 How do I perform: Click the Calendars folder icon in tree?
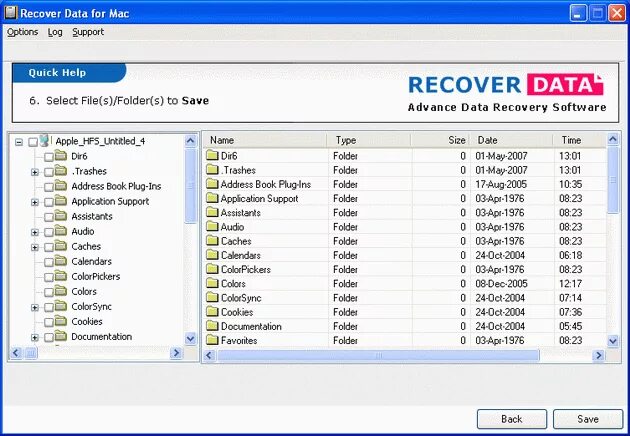61,261
